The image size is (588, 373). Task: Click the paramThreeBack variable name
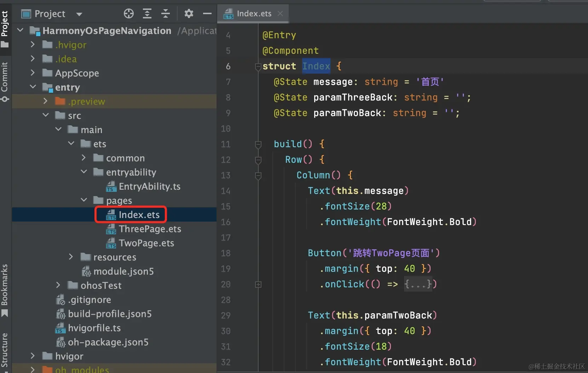(x=353, y=97)
